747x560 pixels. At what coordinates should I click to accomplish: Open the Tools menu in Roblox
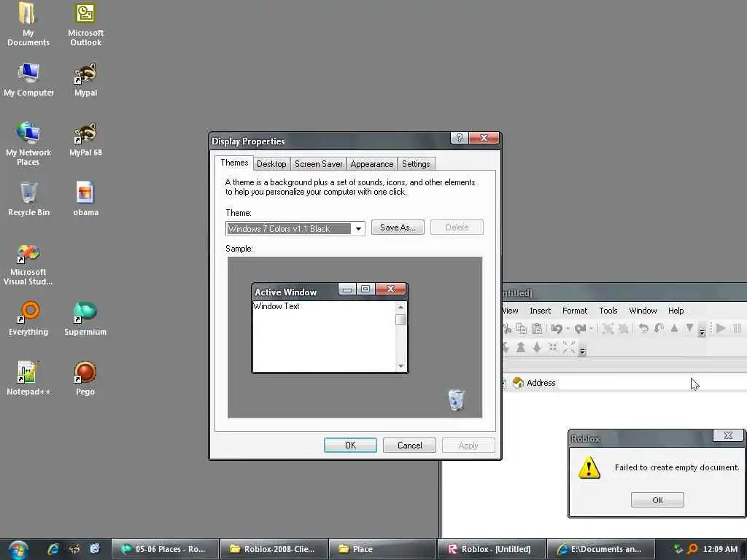pyautogui.click(x=608, y=311)
